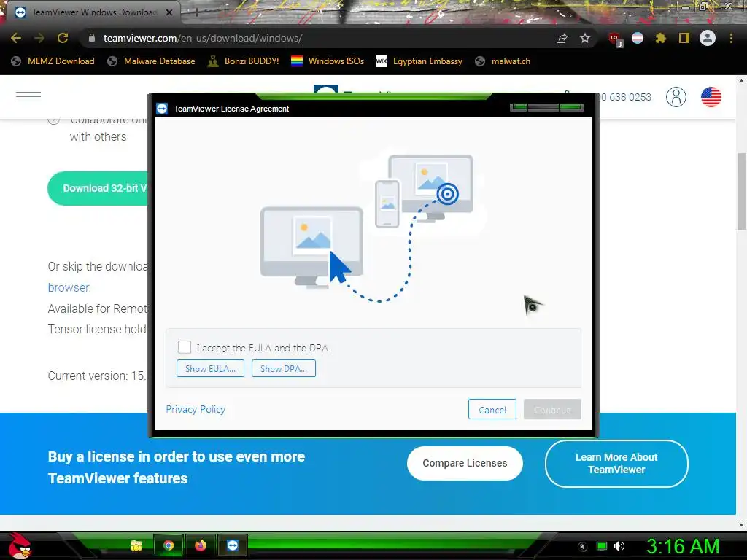747x560 pixels.
Task: Click the share page icon in address bar
Action: click(x=562, y=38)
